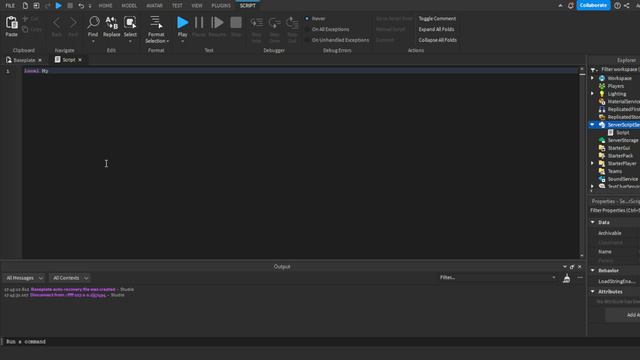The image size is (640, 360).
Task: Switch to the AVATAR ribbon tab
Action: pos(154,6)
